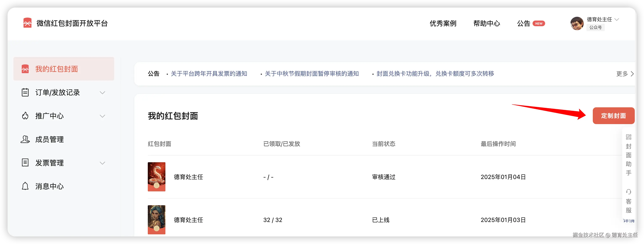644x244 pixels.
Task: Click the 德育处主任 account name at top right
Action: (x=599, y=19)
